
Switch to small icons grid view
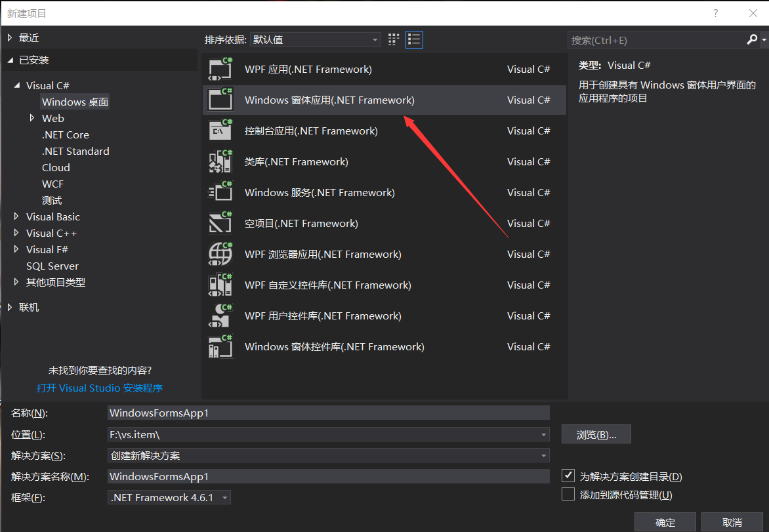pos(393,40)
